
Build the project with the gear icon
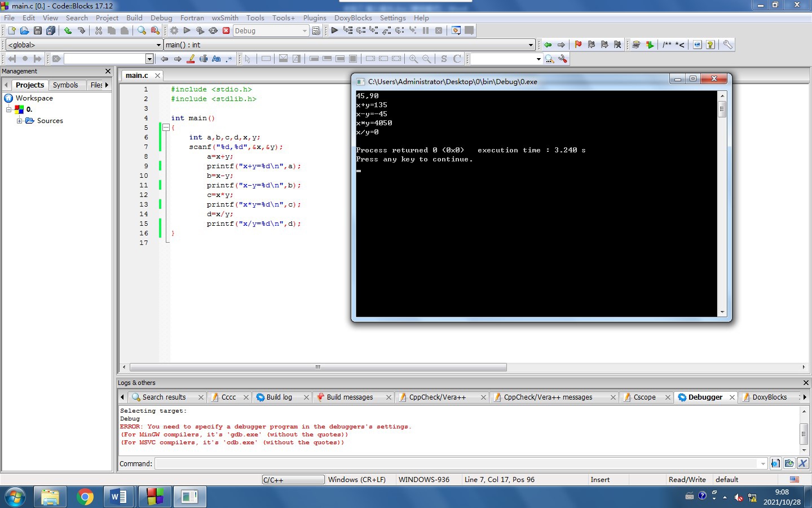click(x=174, y=30)
